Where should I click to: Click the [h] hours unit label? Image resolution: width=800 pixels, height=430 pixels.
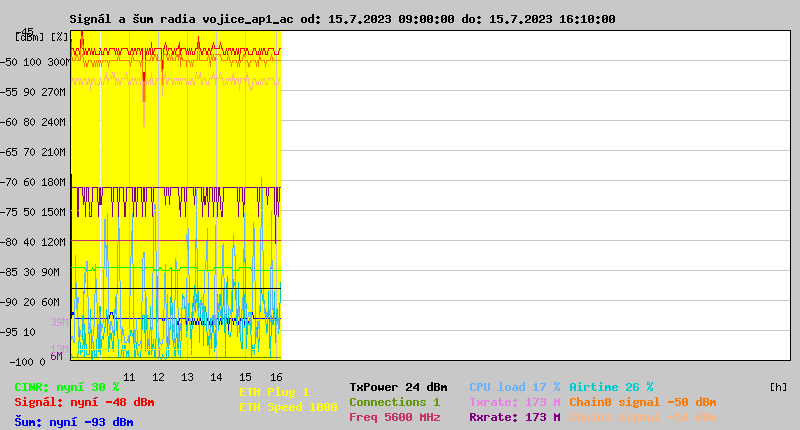coord(778,387)
